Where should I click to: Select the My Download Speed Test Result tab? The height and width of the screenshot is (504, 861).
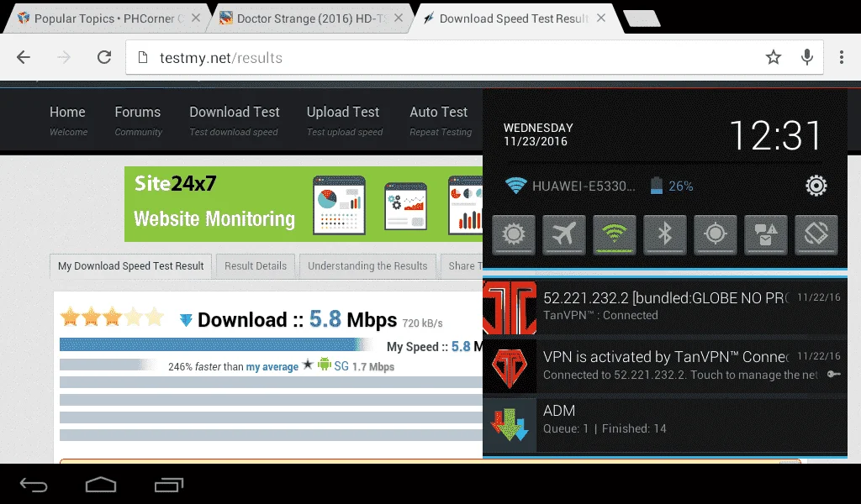pyautogui.click(x=130, y=266)
